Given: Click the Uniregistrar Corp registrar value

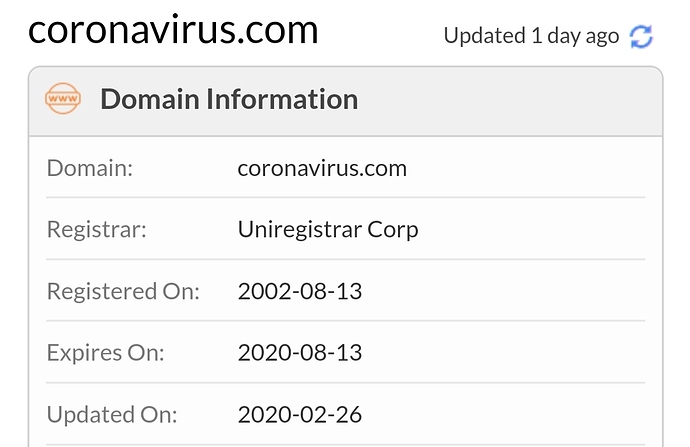Looking at the screenshot, I should click(x=328, y=230).
